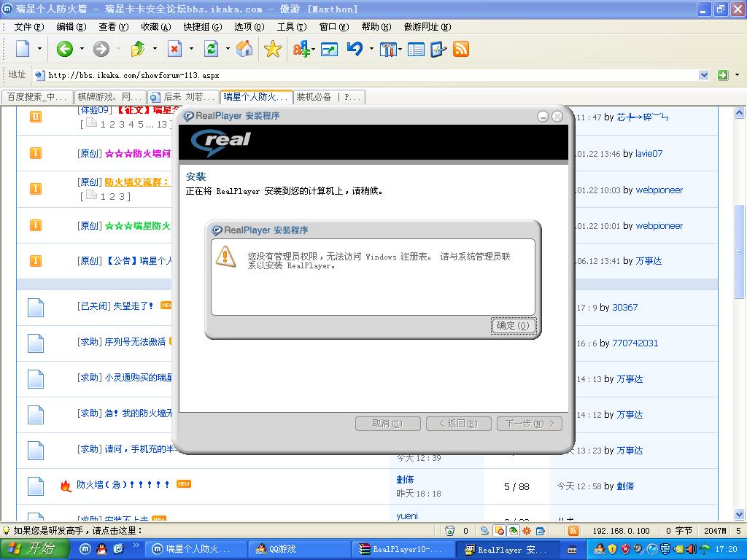This screenshot has height=560, width=747.
Task: Open the 傲游网址(N) menu
Action: point(427,27)
